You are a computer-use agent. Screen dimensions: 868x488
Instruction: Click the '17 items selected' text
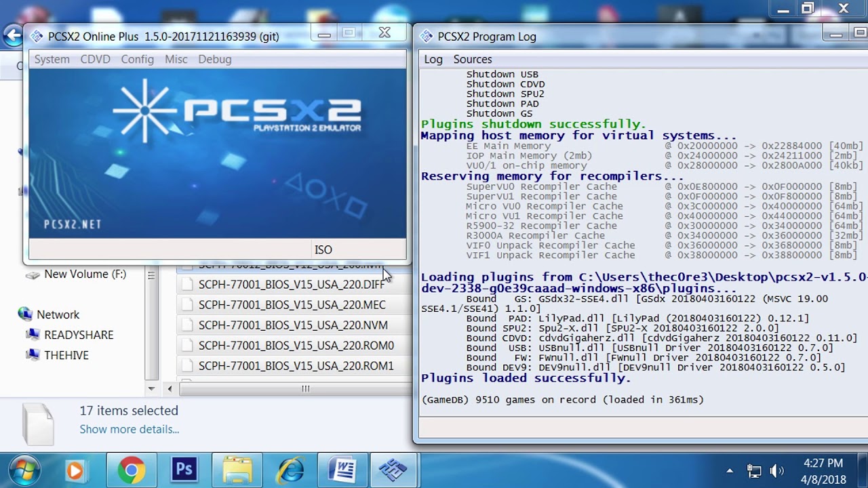click(x=129, y=411)
